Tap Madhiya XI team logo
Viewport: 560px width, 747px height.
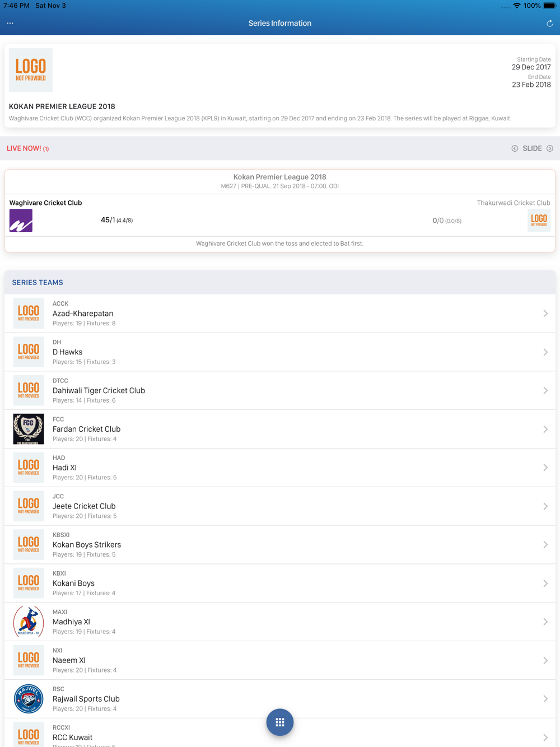pos(29,622)
